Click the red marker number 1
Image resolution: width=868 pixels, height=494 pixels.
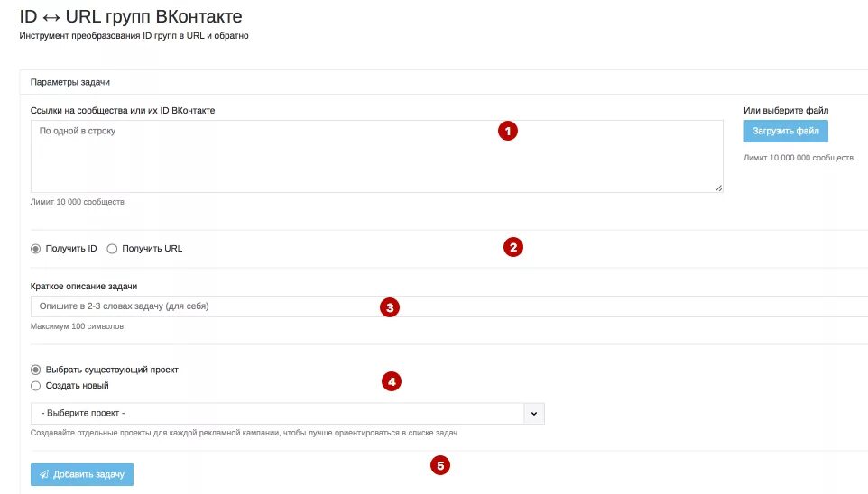(x=508, y=131)
